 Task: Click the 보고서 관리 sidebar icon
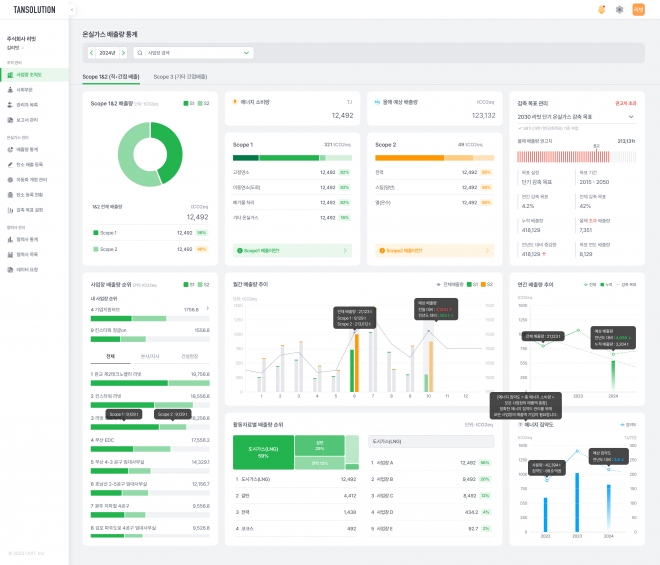pos(10,119)
